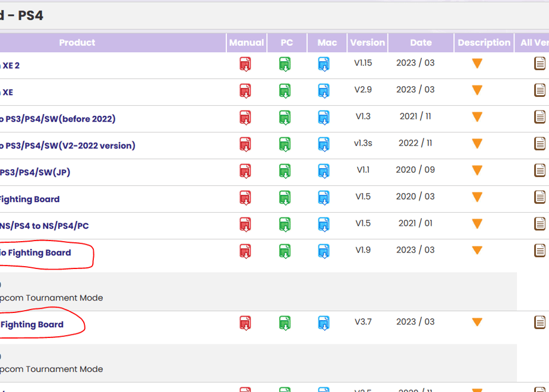Download the manual for PS3/PS4/SW(JP)
The image size is (549, 392).
point(245,171)
